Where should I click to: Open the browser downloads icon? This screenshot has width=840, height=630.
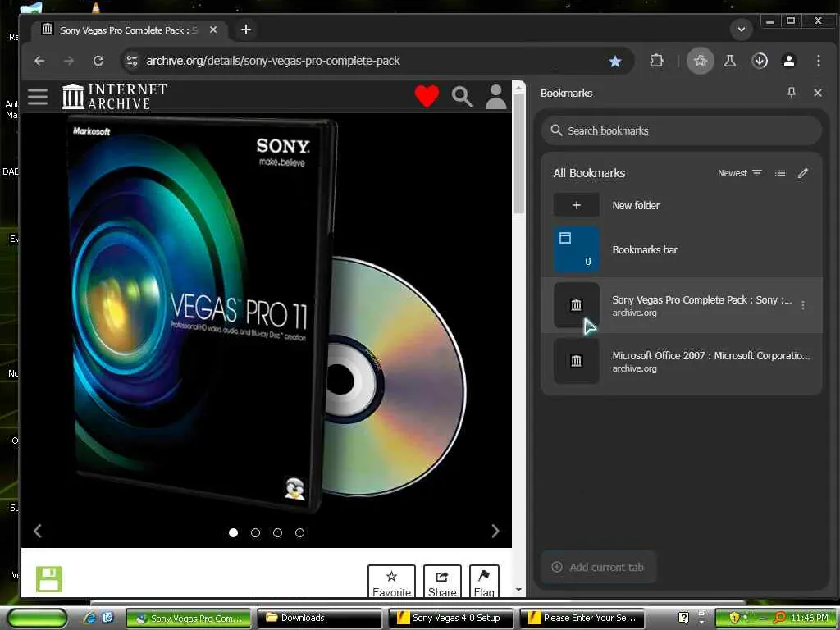[759, 61]
